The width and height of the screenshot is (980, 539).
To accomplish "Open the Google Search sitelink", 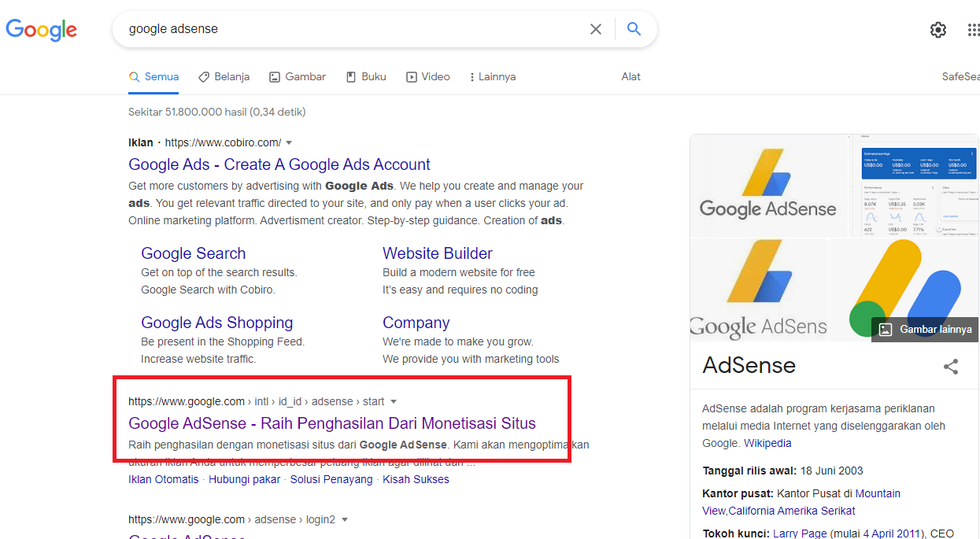I will [x=193, y=253].
